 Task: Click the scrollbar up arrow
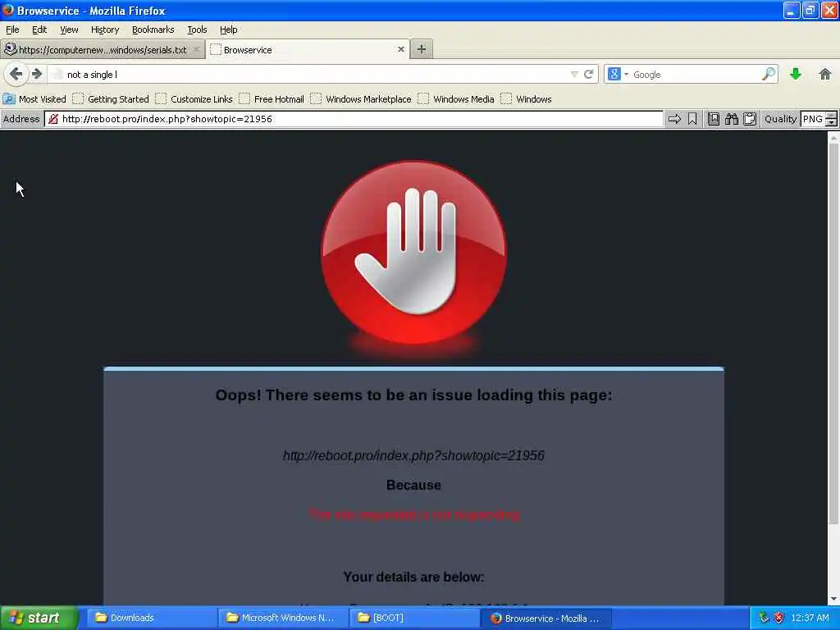tap(833, 138)
